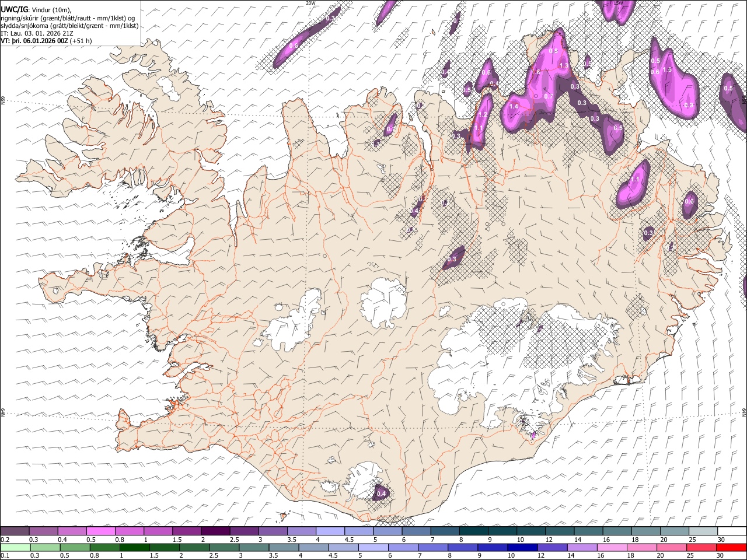Select the pale green lower-row swatch between 0.1 and 0.3
The height and width of the screenshot is (560, 747).
coord(15,547)
